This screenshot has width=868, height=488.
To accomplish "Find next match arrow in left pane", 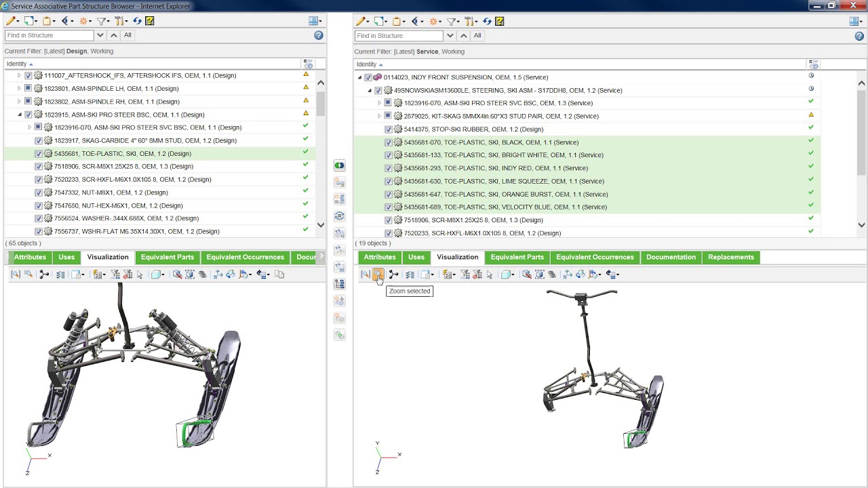I will point(100,35).
